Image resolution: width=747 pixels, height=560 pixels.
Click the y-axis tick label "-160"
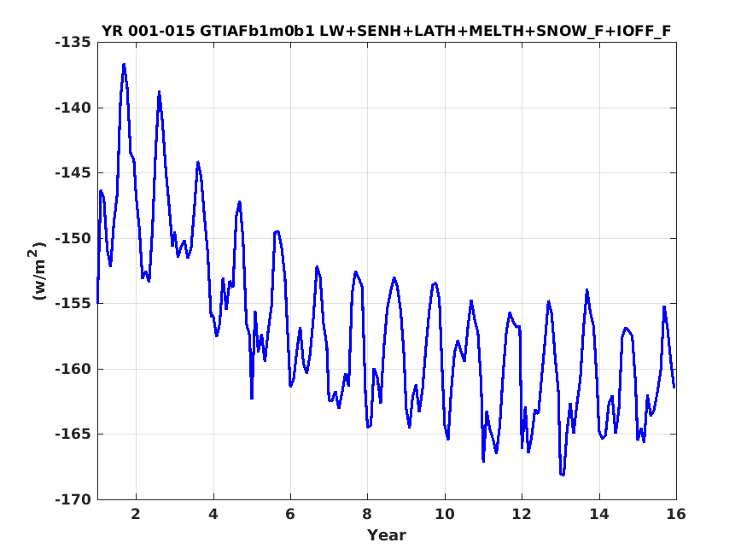[73, 369]
